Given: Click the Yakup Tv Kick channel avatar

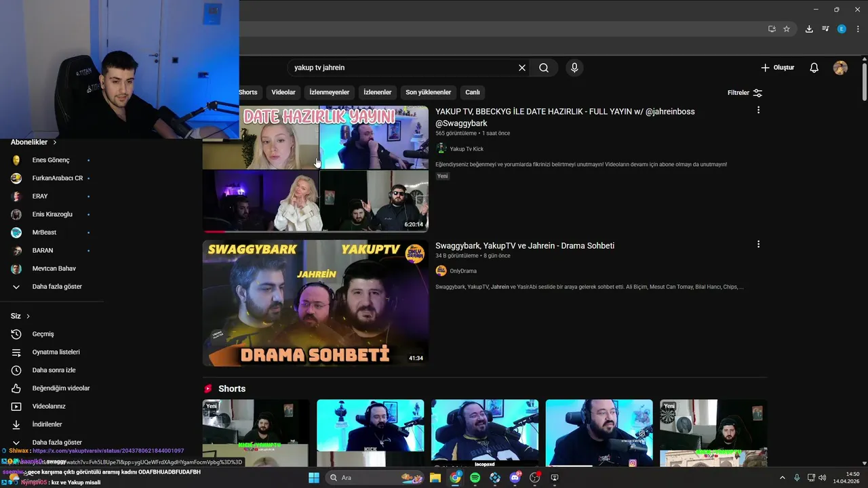Looking at the screenshot, I should click(441, 148).
